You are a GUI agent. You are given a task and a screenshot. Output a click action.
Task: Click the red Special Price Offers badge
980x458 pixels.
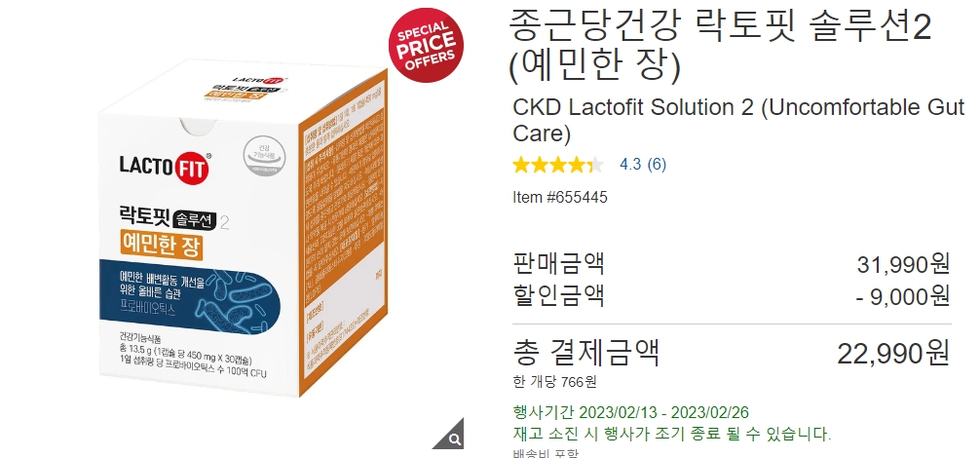(x=427, y=46)
